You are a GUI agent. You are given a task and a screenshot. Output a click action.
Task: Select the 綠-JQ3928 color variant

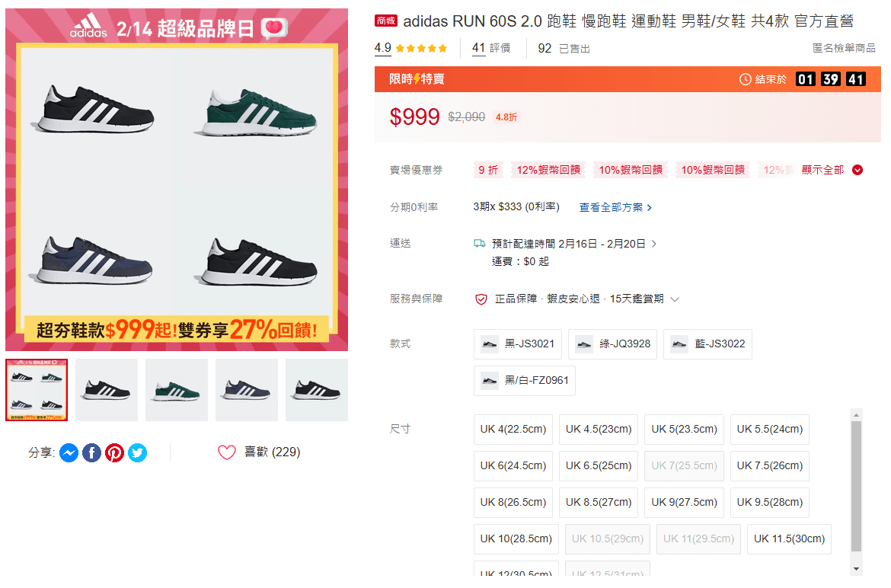click(x=612, y=344)
